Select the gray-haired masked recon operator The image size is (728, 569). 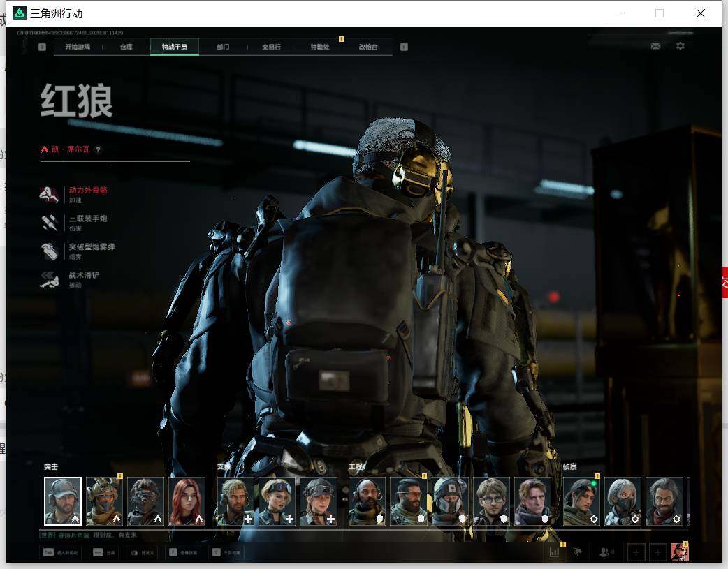pos(623,501)
